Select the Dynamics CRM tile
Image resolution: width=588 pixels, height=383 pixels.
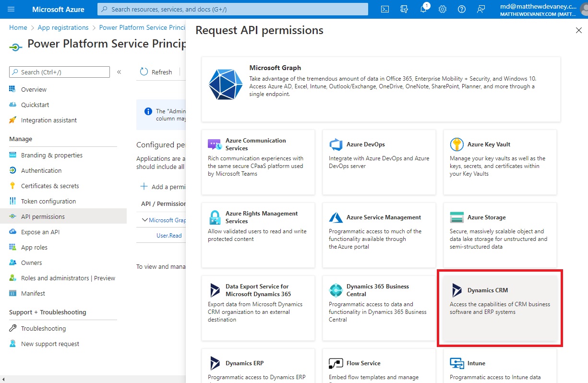[500, 308]
